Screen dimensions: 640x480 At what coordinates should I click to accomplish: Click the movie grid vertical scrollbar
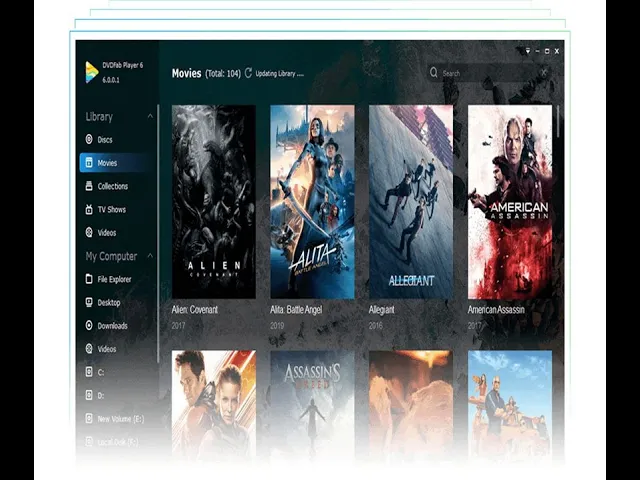coord(558,121)
